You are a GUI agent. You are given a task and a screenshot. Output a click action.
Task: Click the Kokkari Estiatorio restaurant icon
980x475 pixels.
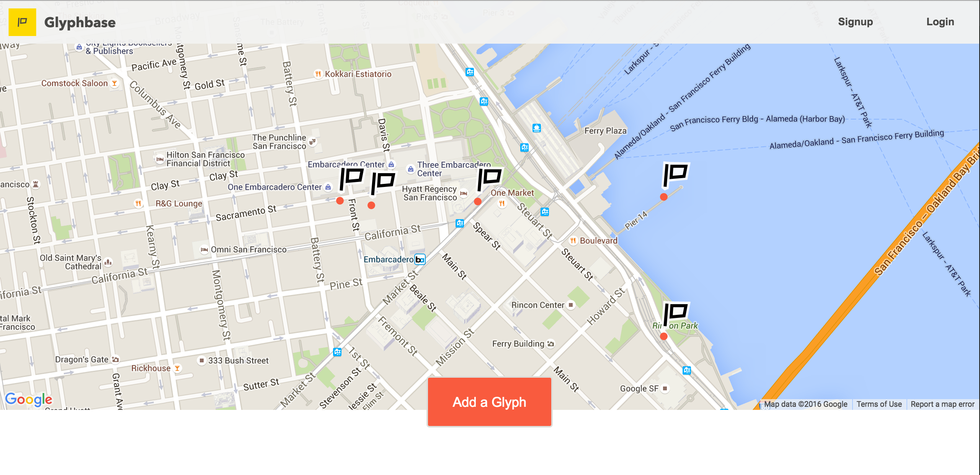318,74
